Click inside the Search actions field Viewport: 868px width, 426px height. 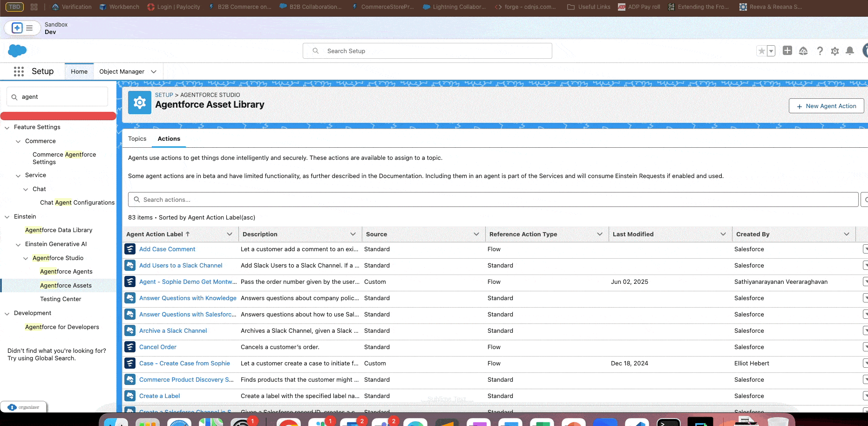pos(326,199)
